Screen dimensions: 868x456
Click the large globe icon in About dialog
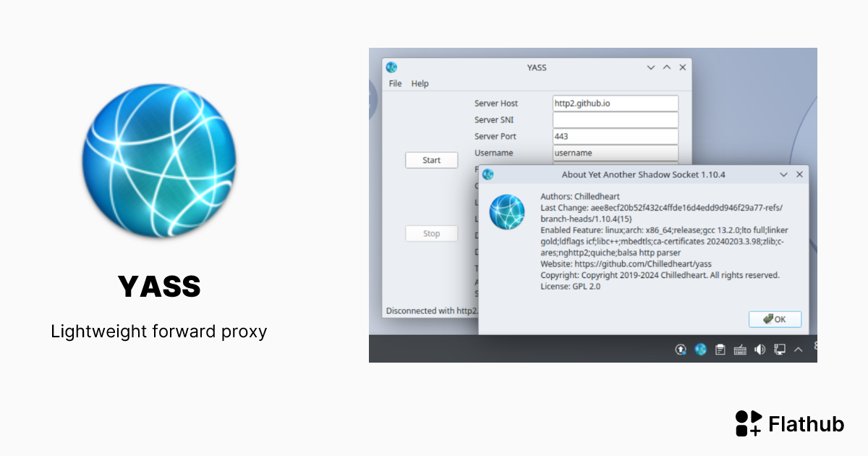coord(506,212)
